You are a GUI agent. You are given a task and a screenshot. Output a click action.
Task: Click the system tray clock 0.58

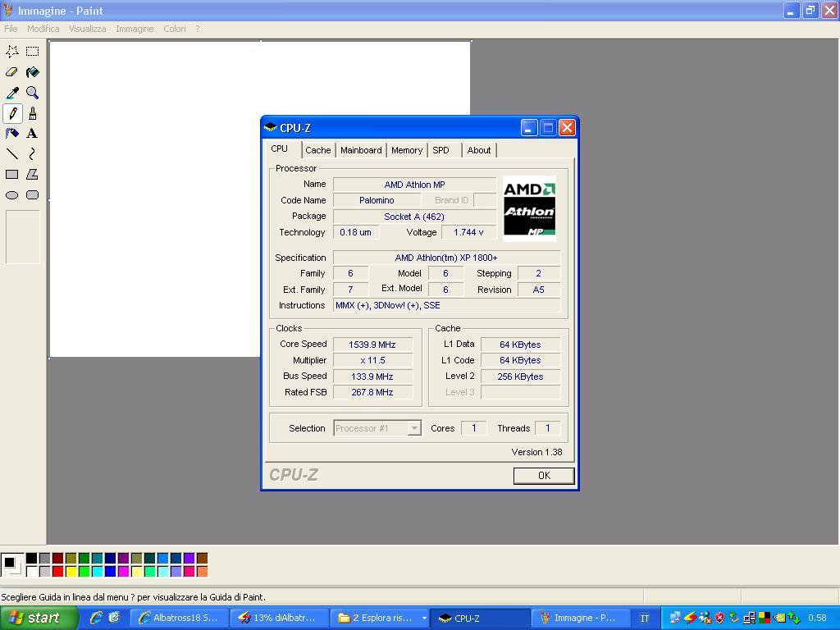pyautogui.click(x=817, y=618)
